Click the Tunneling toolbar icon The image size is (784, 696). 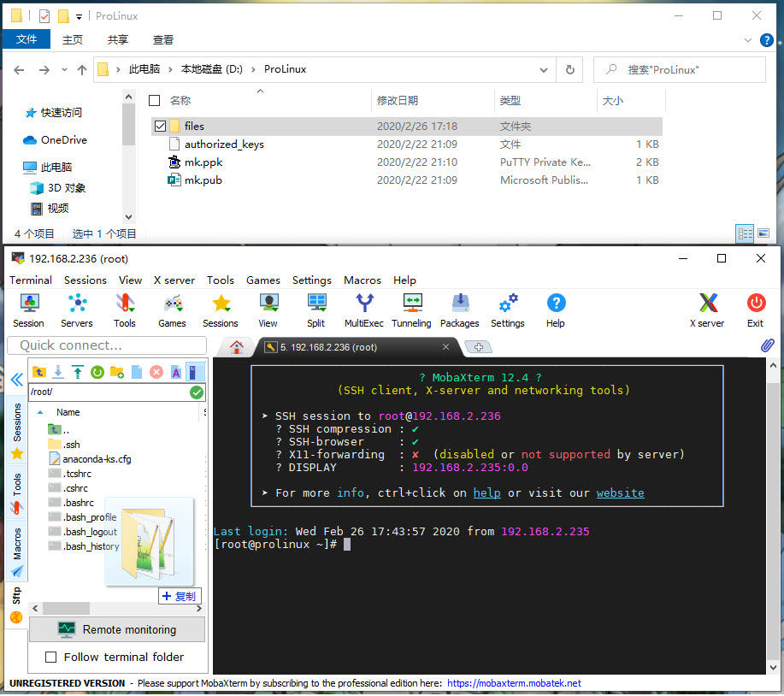click(411, 310)
